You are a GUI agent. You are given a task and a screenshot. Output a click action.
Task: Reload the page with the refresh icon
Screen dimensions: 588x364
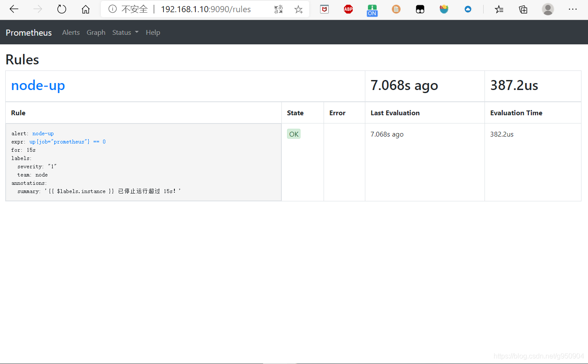click(62, 9)
